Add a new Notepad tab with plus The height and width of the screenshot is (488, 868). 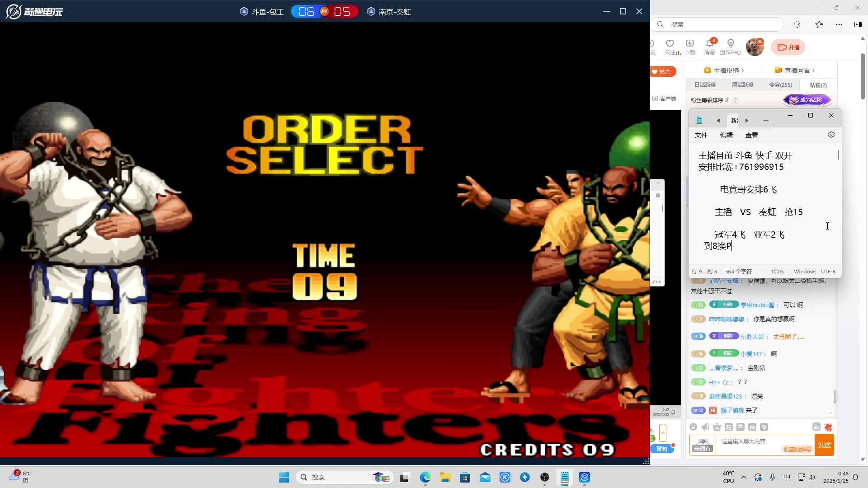click(766, 121)
